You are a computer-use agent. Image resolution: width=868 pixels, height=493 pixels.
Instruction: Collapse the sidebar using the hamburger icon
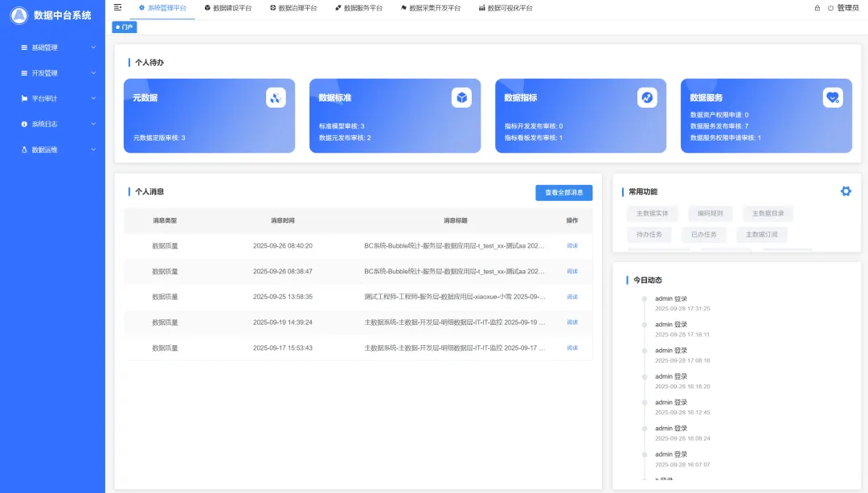(x=117, y=7)
